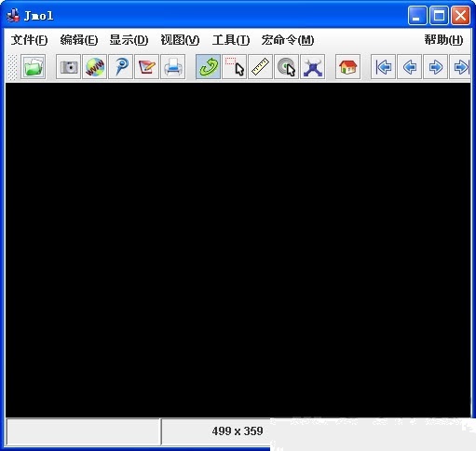Go to the previous frame arrow

410,67
